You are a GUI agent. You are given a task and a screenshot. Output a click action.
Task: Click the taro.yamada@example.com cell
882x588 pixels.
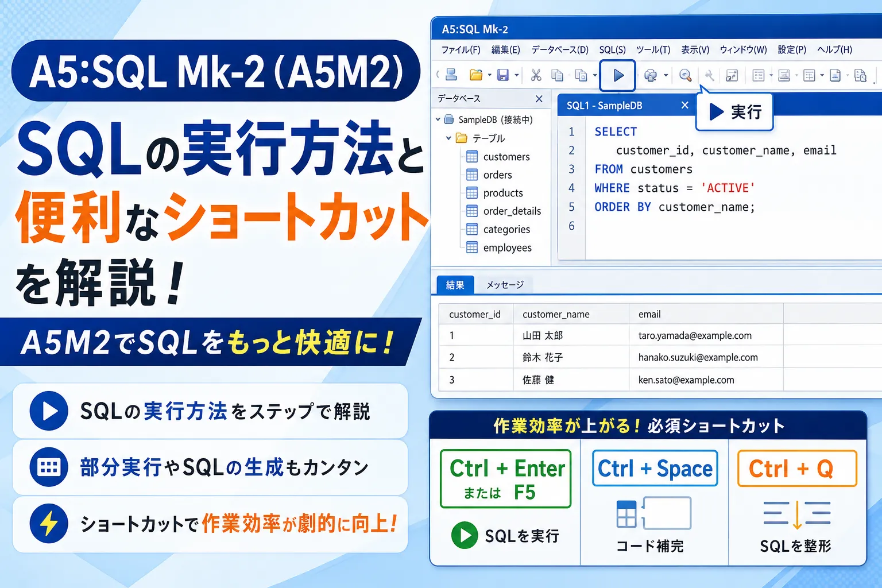(706, 335)
